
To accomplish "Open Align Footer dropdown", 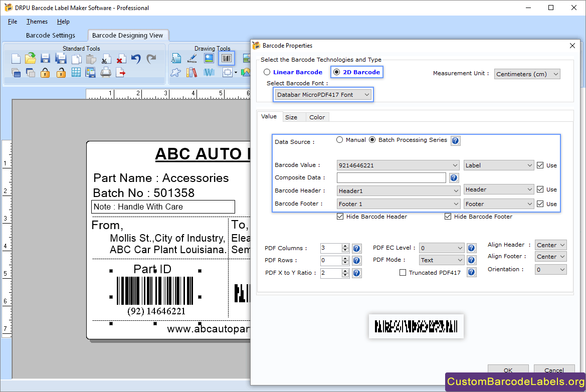I will (x=550, y=257).
